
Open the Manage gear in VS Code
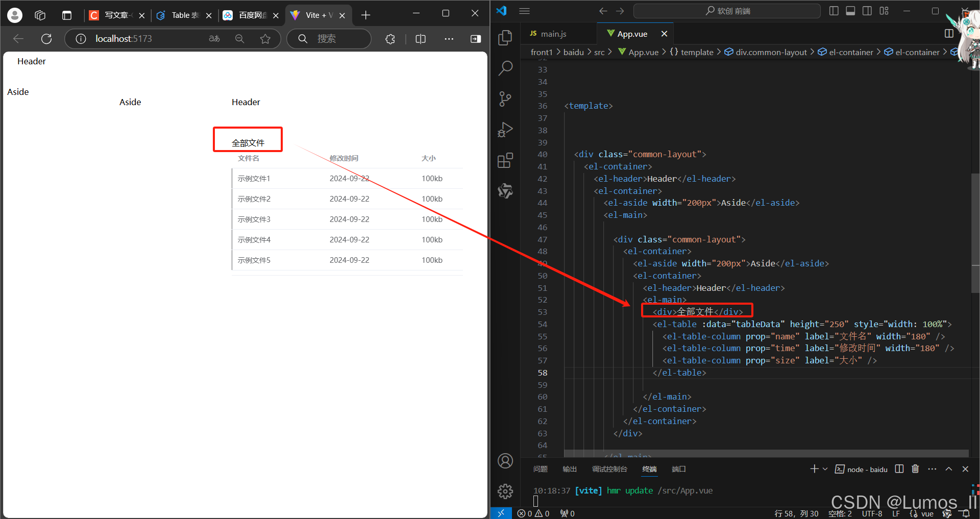(x=505, y=491)
